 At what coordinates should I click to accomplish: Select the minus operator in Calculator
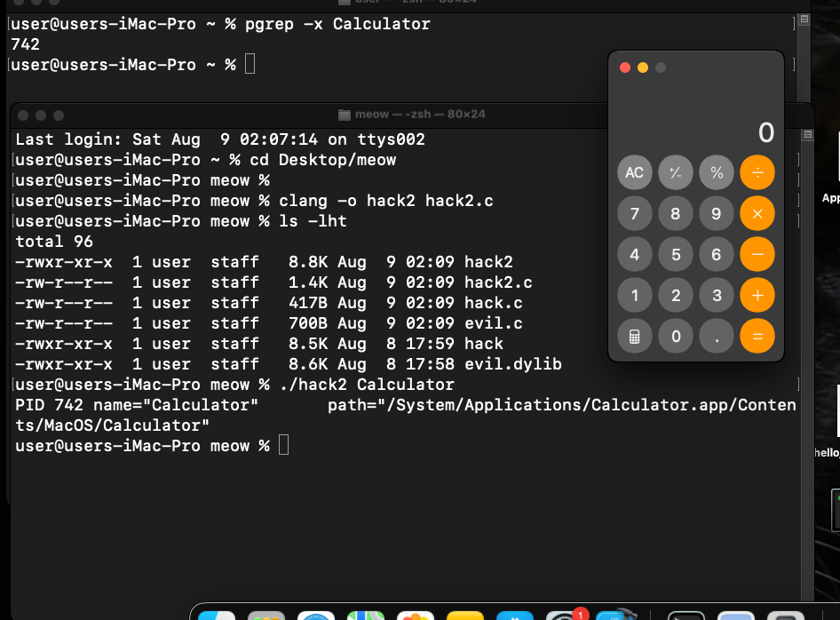tap(757, 254)
